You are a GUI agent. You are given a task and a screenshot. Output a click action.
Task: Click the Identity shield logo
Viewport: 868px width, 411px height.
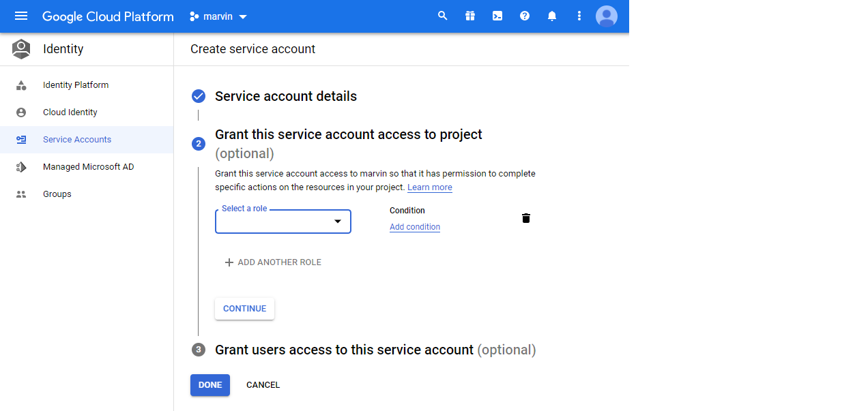click(x=21, y=49)
